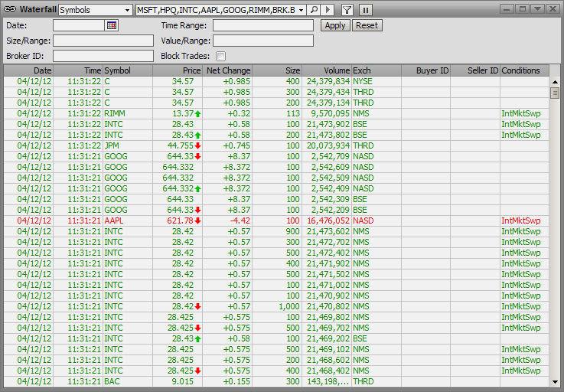The width and height of the screenshot is (564, 392).
Task: Click the red down arrow on INTC volume 21,468,402 row
Action: 198,371
